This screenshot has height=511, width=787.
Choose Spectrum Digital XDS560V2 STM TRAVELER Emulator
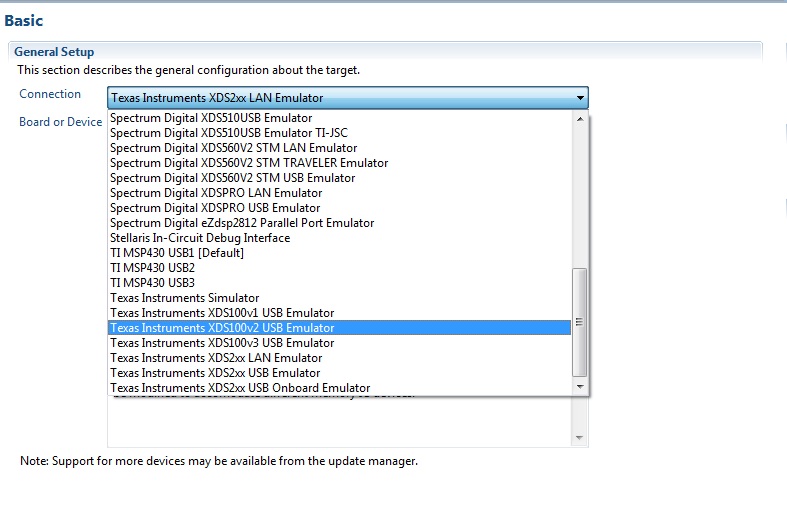tap(249, 163)
